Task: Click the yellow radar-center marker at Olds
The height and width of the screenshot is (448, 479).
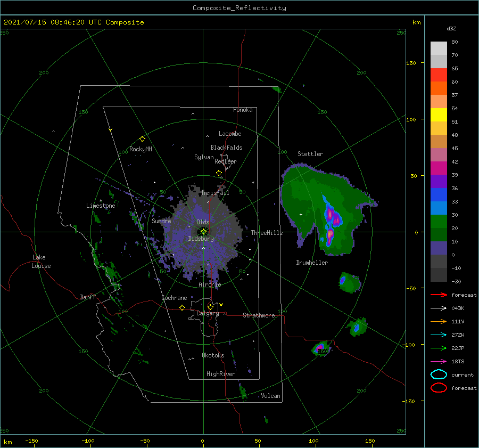Action: (203, 232)
